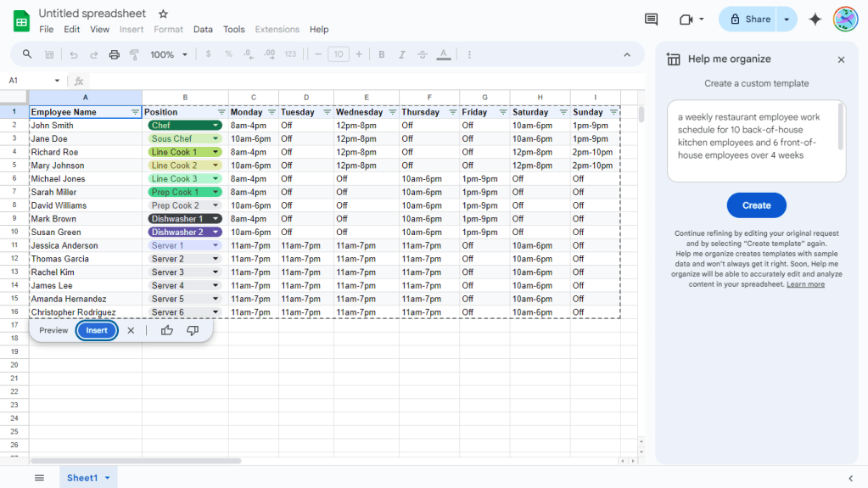Viewport: 868px width, 488px height.
Task: Click the Insert button for the template
Action: coord(97,331)
